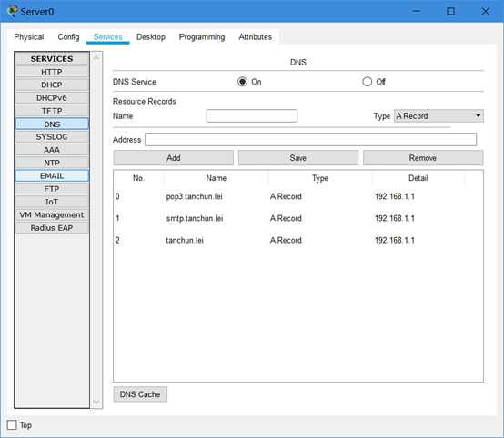Select the FTP service
Image resolution: width=504 pixels, height=438 pixels.
[x=52, y=189]
